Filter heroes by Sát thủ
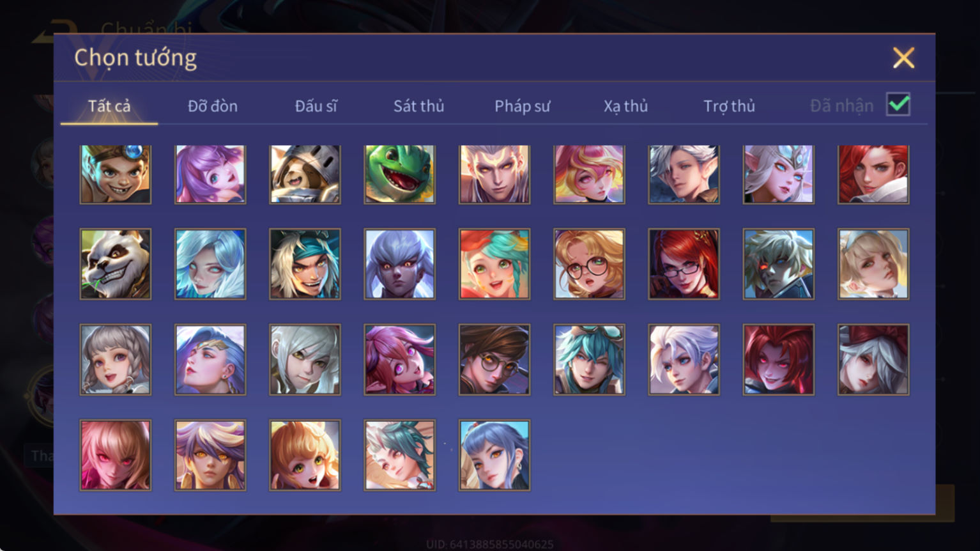 419,106
